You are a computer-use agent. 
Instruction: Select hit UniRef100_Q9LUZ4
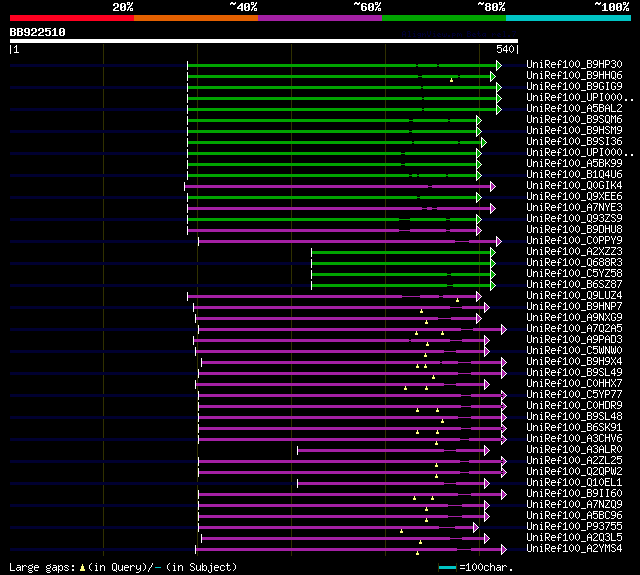coord(574,296)
